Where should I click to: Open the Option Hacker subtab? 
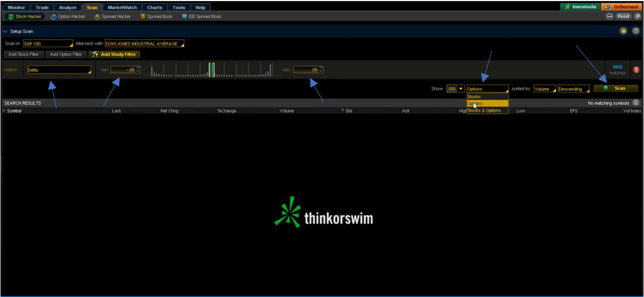pyautogui.click(x=68, y=16)
